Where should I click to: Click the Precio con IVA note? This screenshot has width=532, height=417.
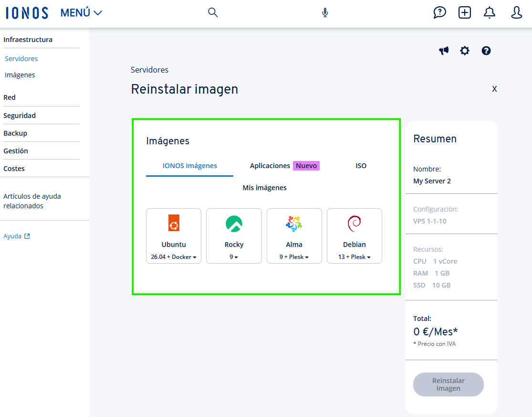point(434,343)
